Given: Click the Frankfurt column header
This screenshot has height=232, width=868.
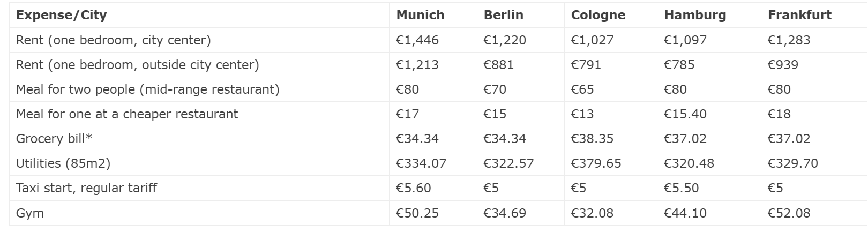Looking at the screenshot, I should point(799,15).
